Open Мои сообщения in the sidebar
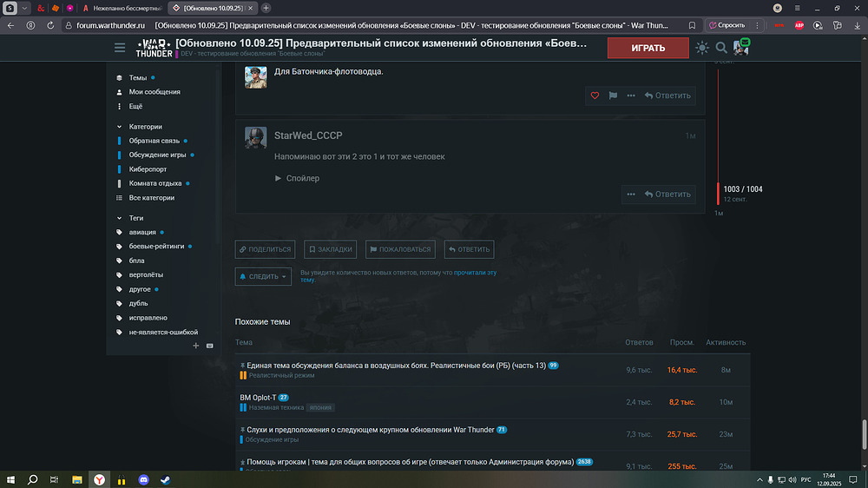This screenshot has height=488, width=868. click(x=155, y=92)
